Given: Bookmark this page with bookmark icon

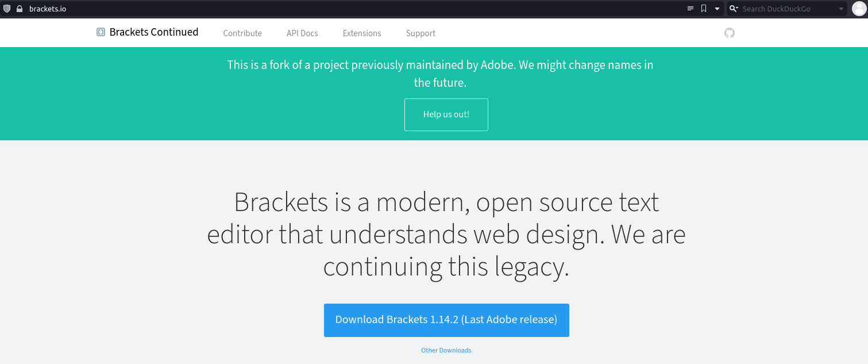Looking at the screenshot, I should pos(704,9).
